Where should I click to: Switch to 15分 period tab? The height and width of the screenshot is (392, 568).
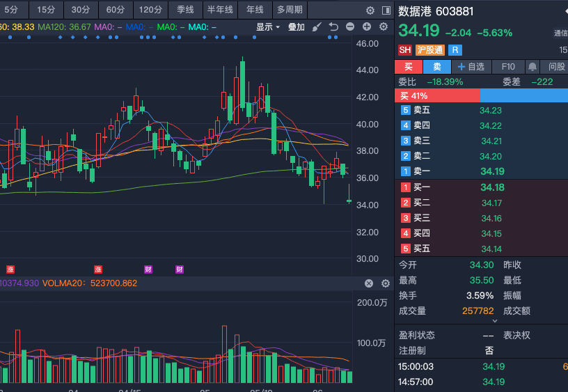[46, 10]
